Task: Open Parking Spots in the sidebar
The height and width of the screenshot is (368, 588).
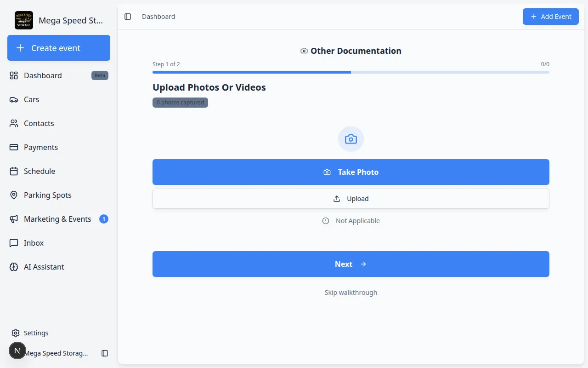Action: point(59,195)
